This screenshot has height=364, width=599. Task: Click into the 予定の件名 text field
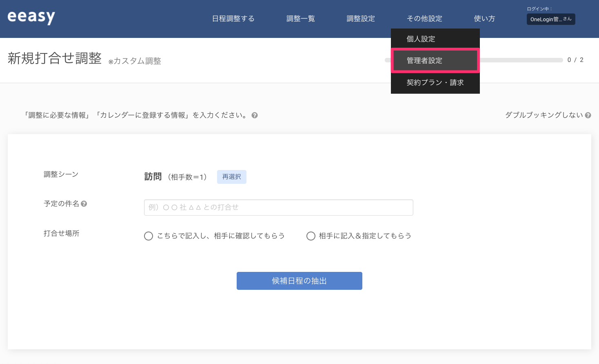click(x=279, y=207)
